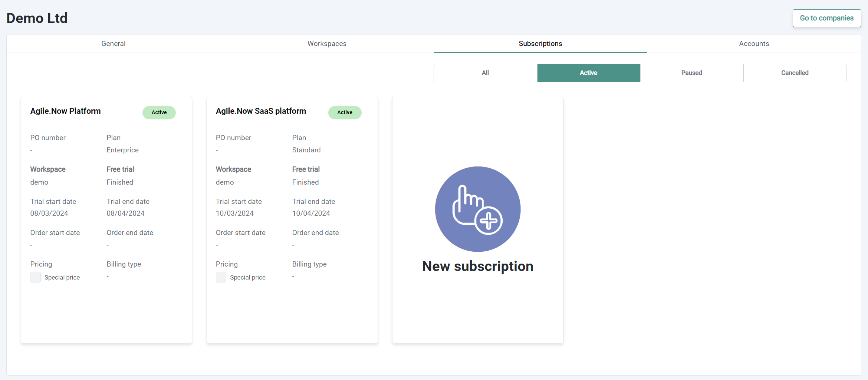Screen dimensions: 868x380
Task: Click the Standard plan value
Action: 306,150
